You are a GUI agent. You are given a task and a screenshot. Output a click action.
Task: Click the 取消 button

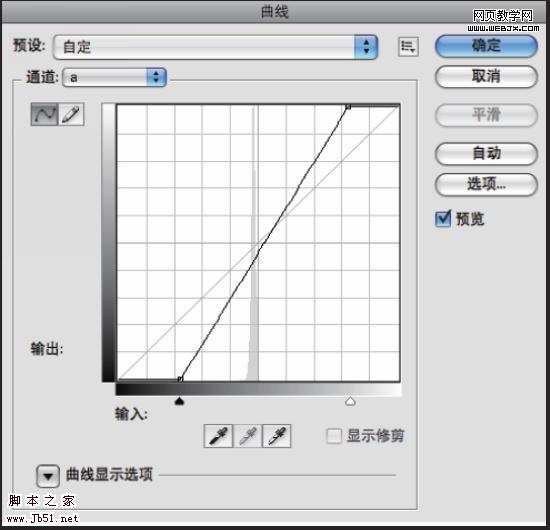coord(486,76)
